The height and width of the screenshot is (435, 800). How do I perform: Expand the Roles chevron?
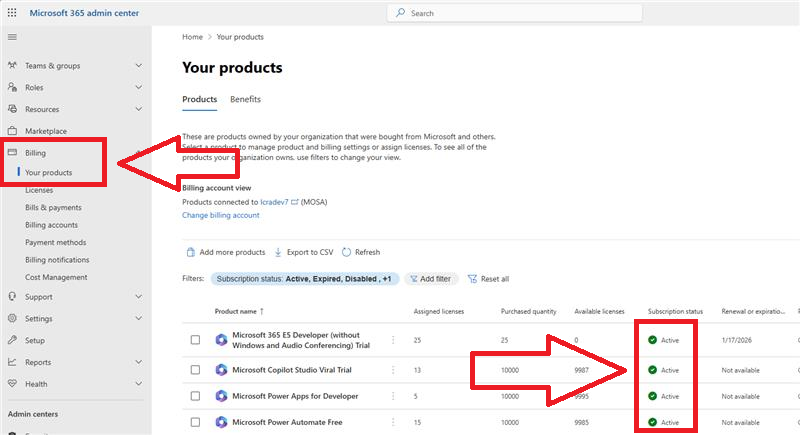coord(138,87)
